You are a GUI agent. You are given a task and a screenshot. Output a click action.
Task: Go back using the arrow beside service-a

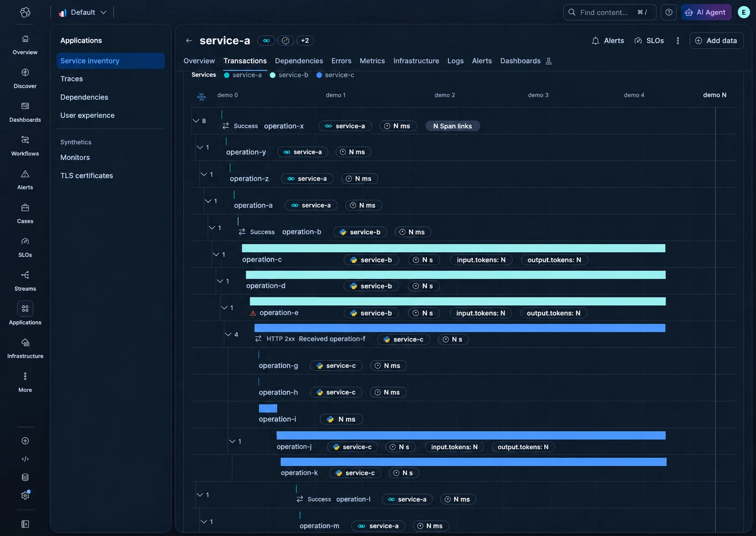pos(189,41)
